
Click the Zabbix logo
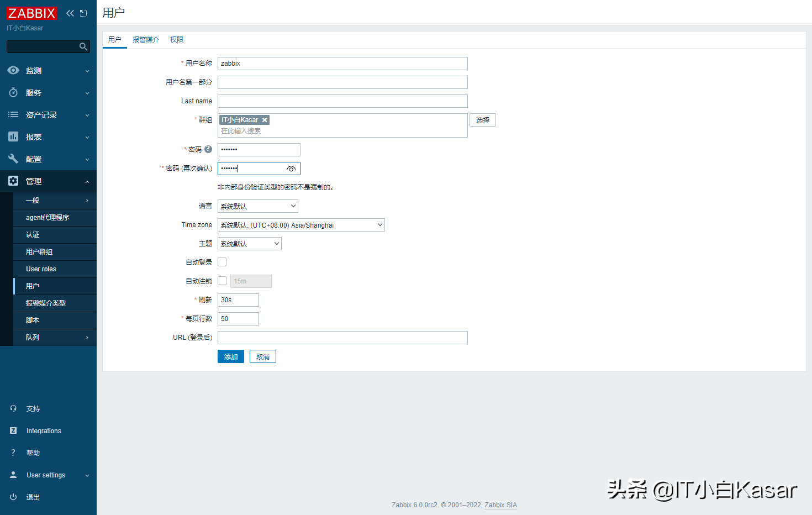[31, 13]
